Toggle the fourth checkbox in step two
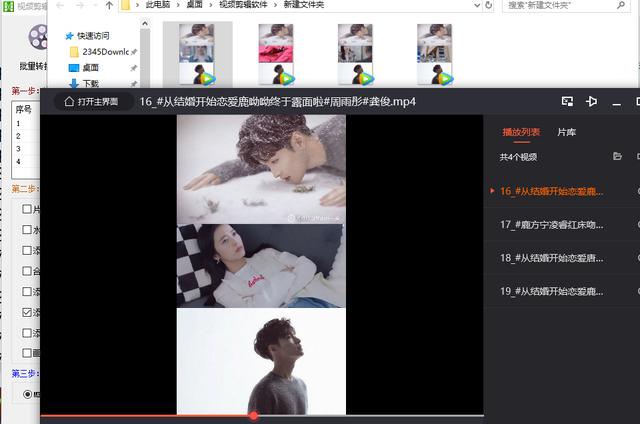 click(27, 271)
